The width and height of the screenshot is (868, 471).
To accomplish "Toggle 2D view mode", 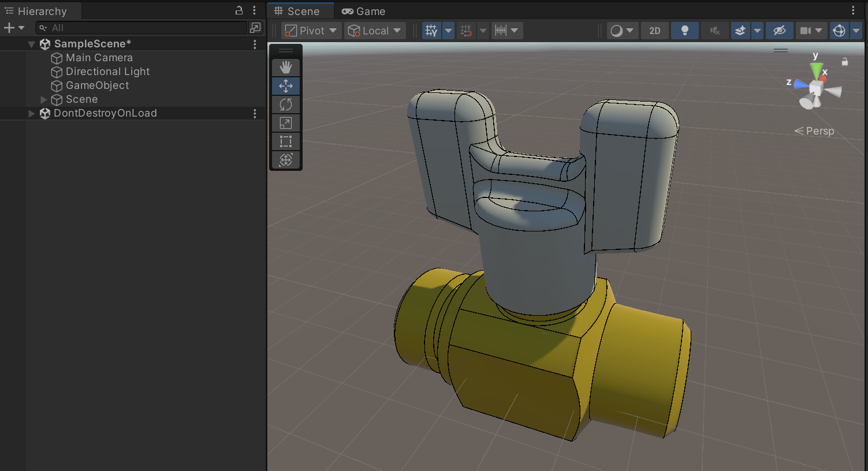I will point(654,31).
